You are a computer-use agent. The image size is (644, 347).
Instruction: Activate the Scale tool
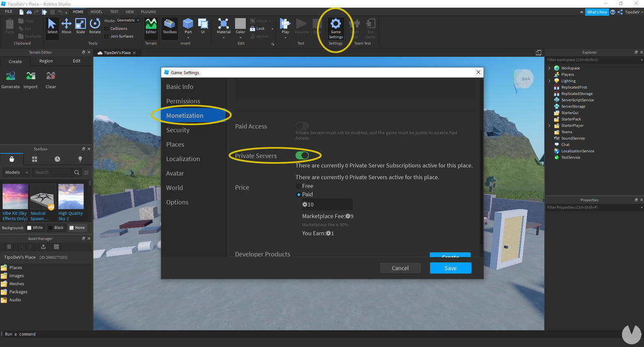click(x=80, y=27)
